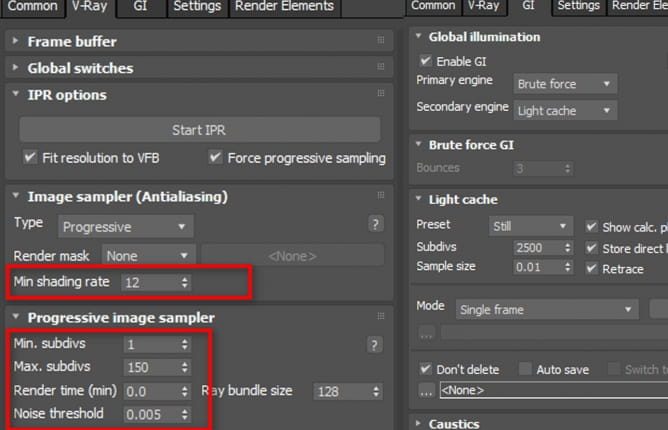Image resolution: width=668 pixels, height=430 pixels.
Task: Click the Global switches rollout grip icon
Action: tap(381, 68)
